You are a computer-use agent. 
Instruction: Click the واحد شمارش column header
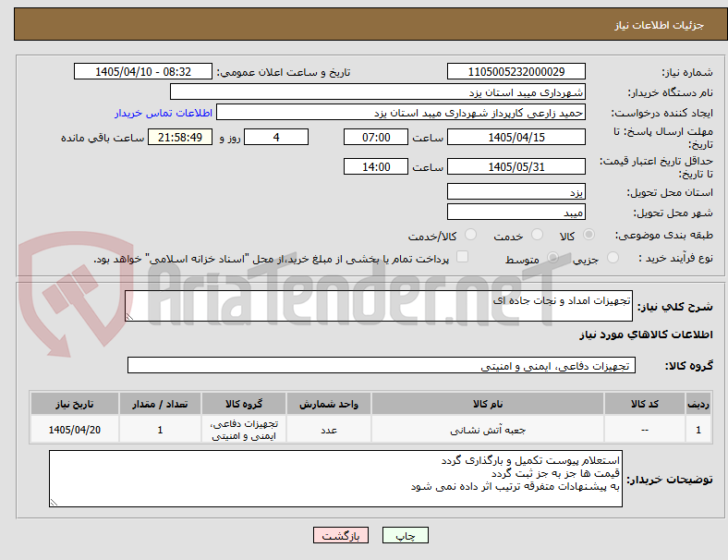(x=329, y=404)
